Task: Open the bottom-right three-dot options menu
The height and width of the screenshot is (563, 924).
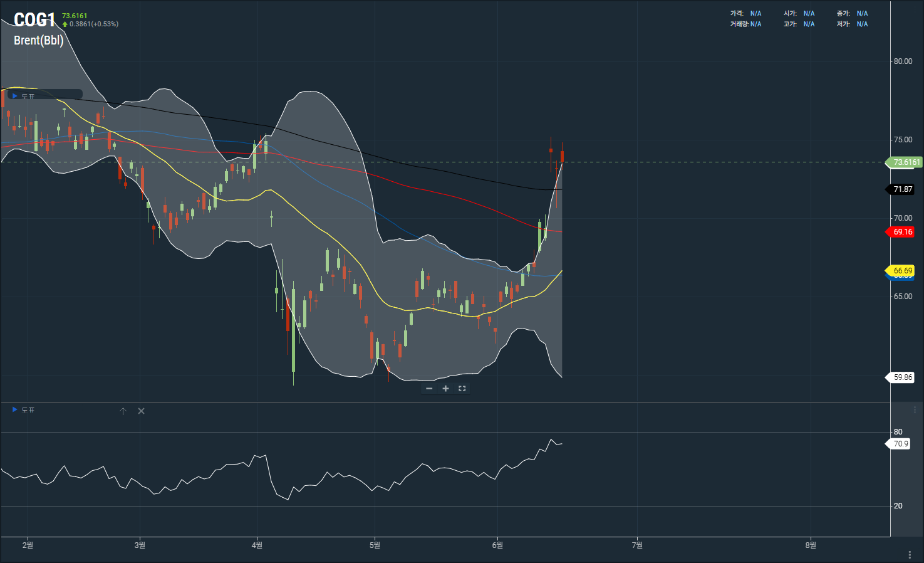Action: point(910,555)
